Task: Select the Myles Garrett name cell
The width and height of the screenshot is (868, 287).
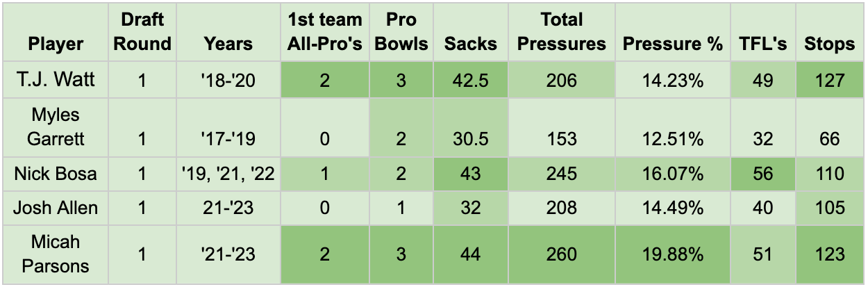Action: point(56,126)
